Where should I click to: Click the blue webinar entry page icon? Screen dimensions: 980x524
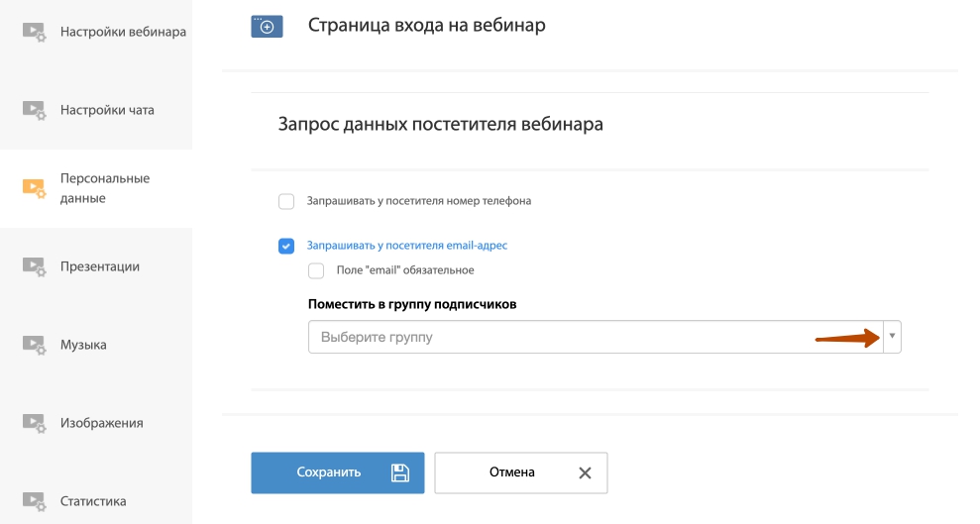tap(267, 26)
